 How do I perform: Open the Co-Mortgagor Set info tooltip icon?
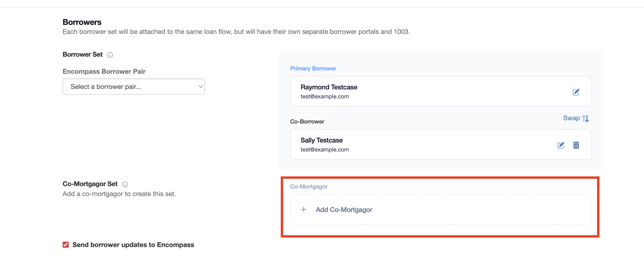(x=125, y=184)
